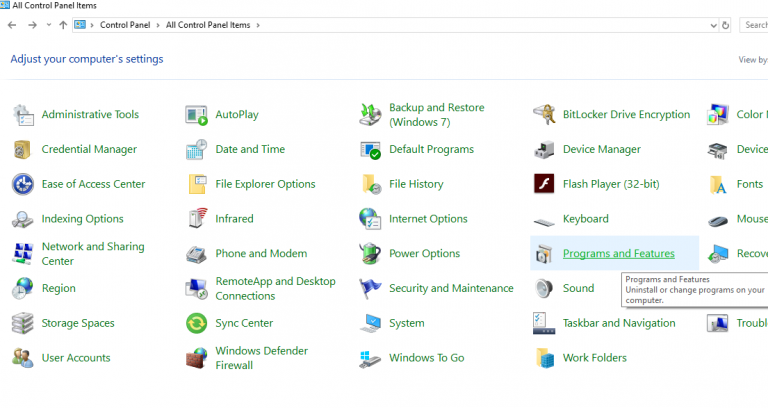The width and height of the screenshot is (768, 408).
Task: Open the Indexing Options icon
Action: 23,219
